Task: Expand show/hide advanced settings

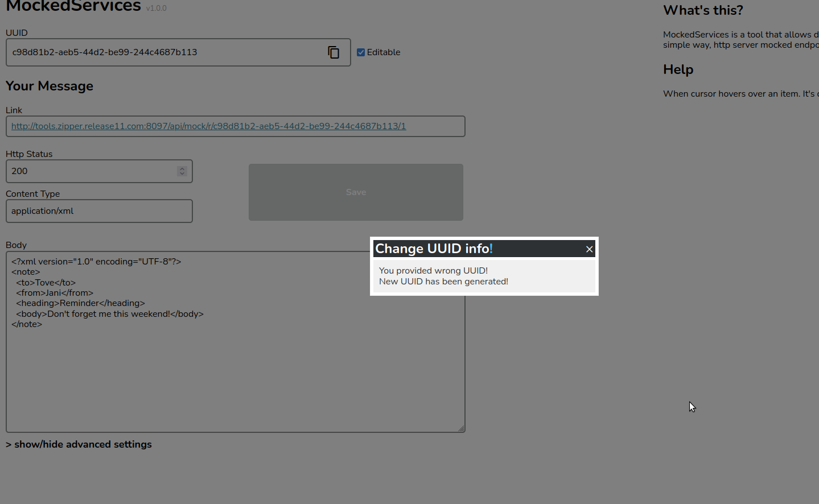Action: tap(79, 444)
